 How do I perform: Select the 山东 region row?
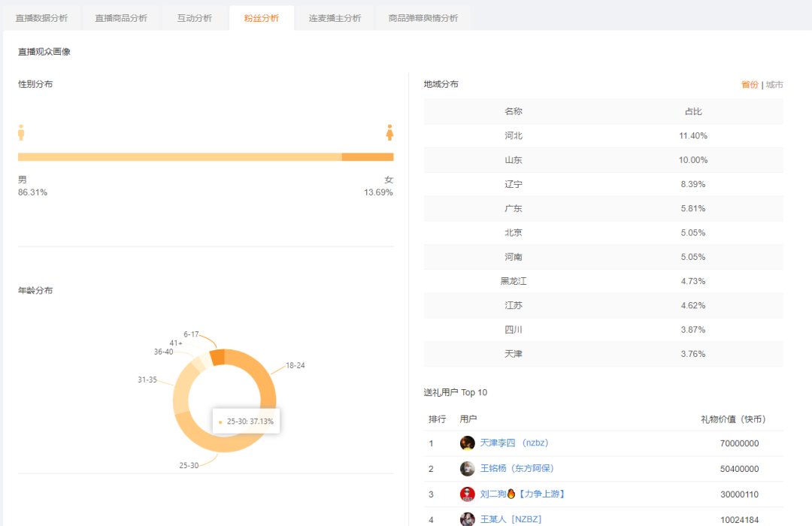[603, 160]
